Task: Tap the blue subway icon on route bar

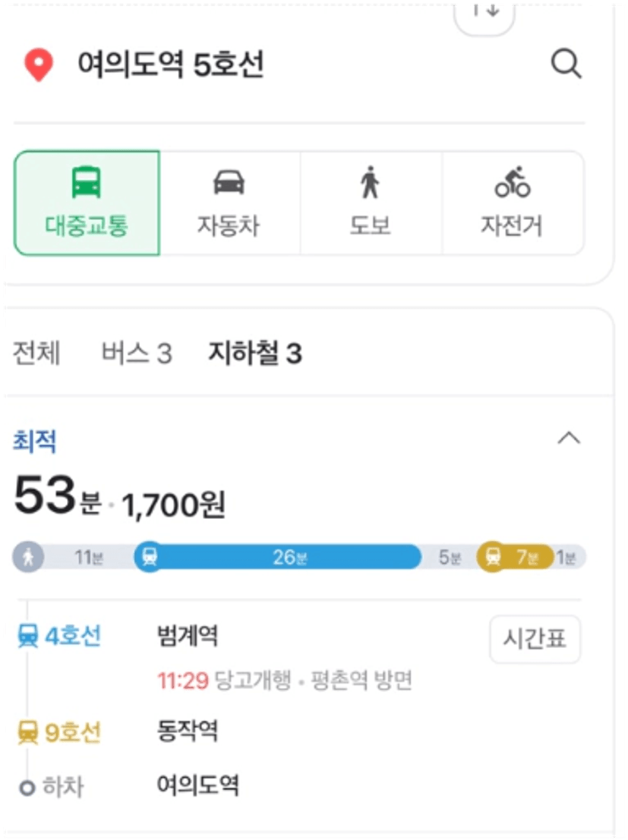Action: point(150,557)
